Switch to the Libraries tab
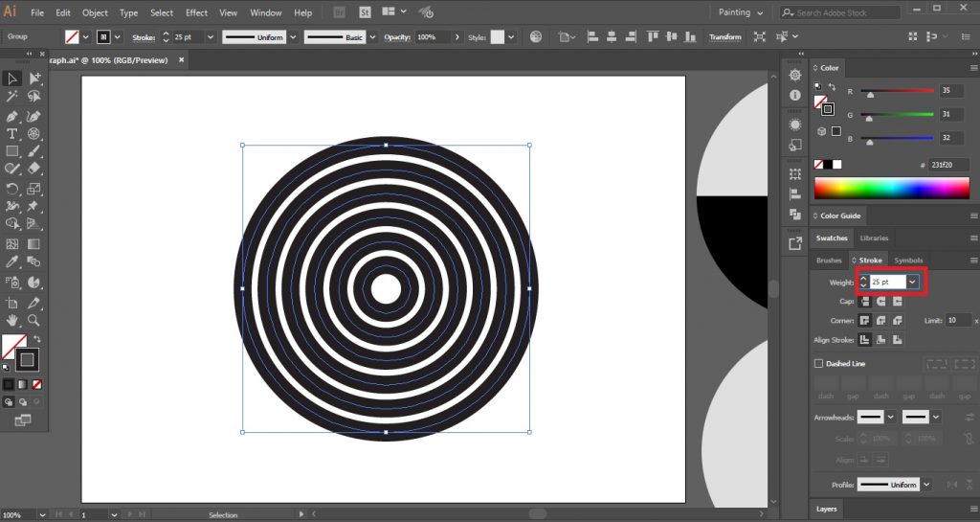Image resolution: width=980 pixels, height=522 pixels. [874, 238]
